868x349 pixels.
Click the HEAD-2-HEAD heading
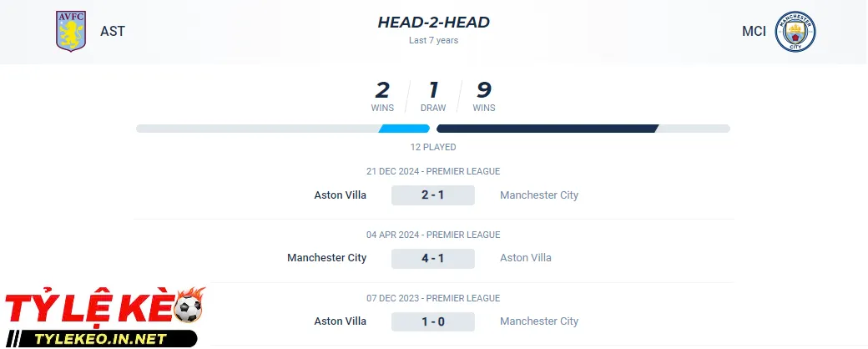tap(433, 23)
